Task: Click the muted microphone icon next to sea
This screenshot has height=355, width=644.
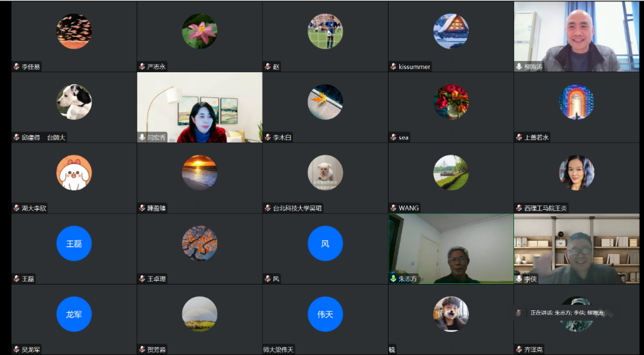Action: (394, 137)
